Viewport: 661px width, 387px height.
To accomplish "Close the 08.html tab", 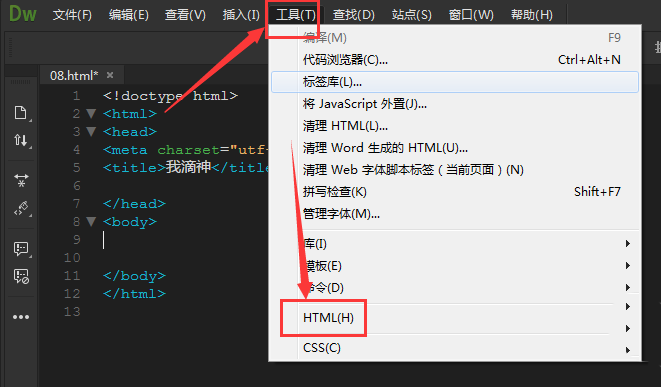I will coord(110,75).
